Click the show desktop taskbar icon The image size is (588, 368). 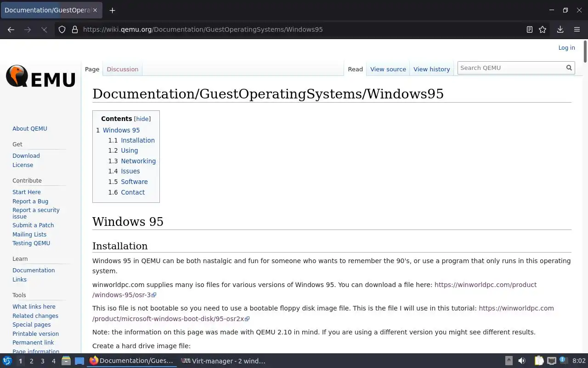pos(79,361)
